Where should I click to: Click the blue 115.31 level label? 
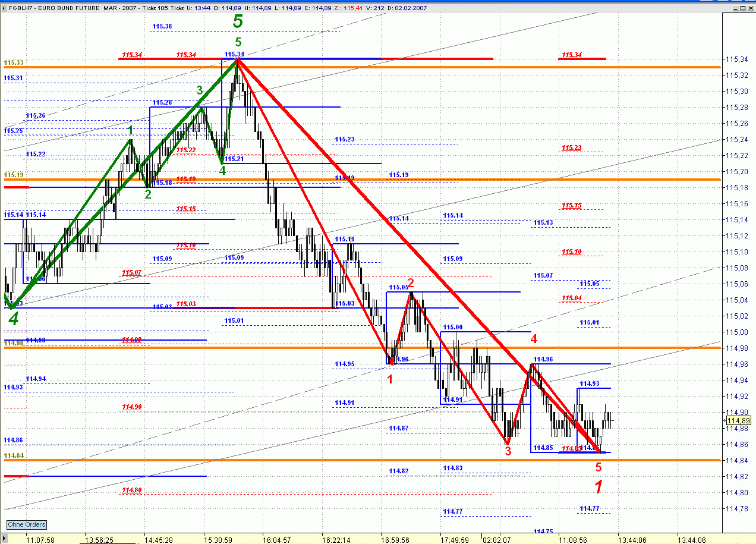(x=14, y=78)
